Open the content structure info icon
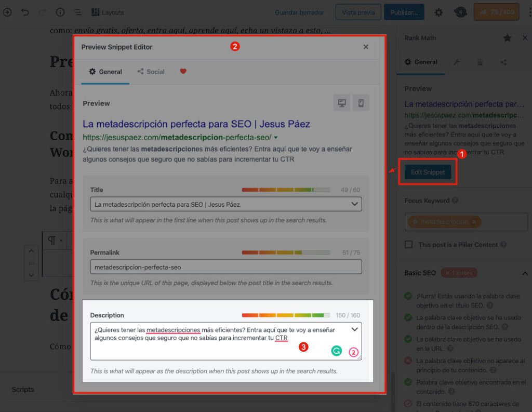This screenshot has height=412, width=532. [x=60, y=12]
